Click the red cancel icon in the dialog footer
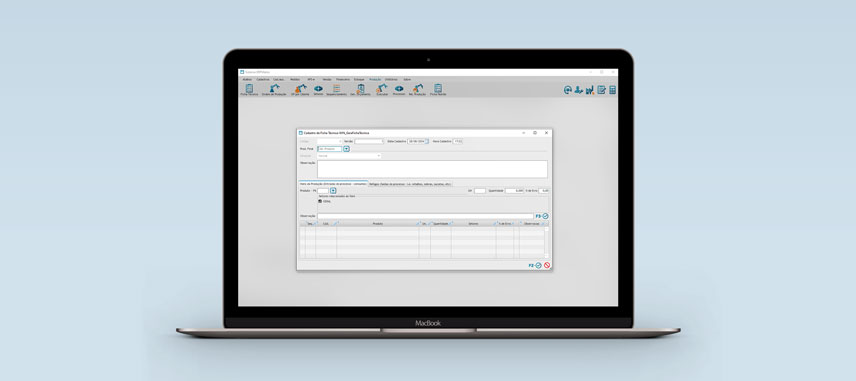 546,265
